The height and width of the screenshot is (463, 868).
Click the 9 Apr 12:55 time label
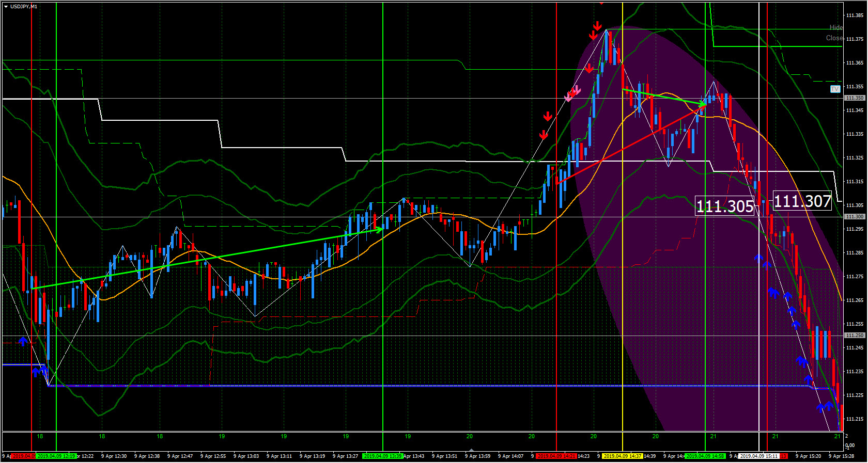pos(213,456)
